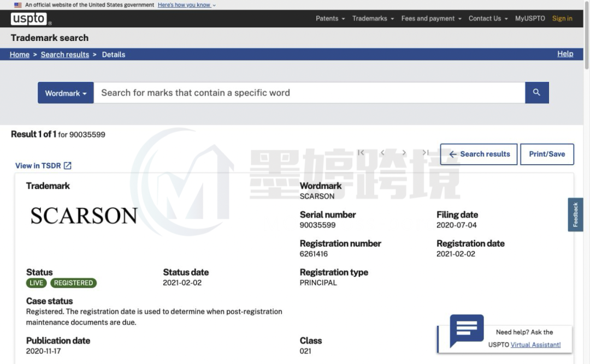Open the Trademarks menu

[x=373, y=19]
